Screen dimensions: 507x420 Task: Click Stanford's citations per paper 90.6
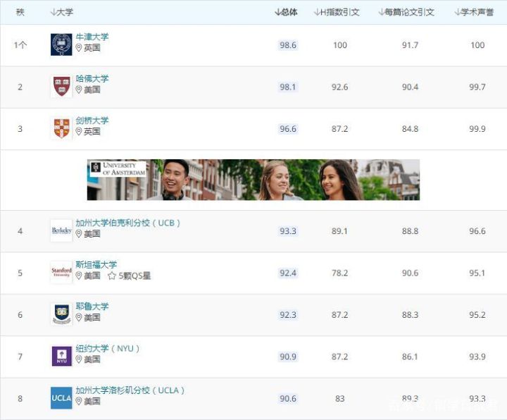point(410,273)
